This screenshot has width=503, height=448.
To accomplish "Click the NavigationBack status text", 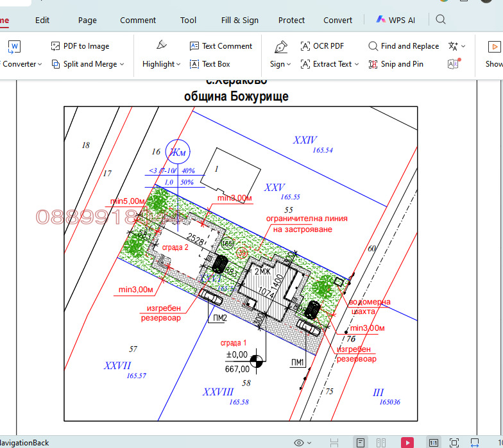I will click(x=24, y=443).
